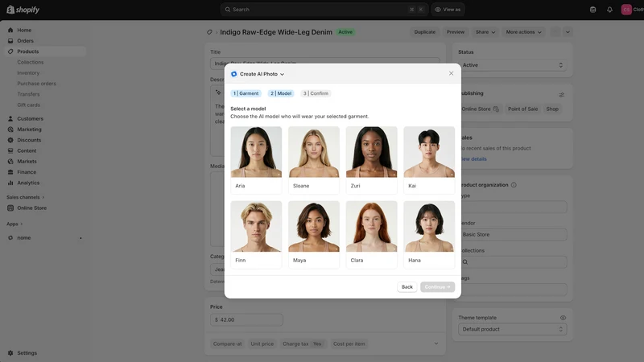Switch to the 2 Model step
The width and height of the screenshot is (644, 362).
click(x=281, y=93)
